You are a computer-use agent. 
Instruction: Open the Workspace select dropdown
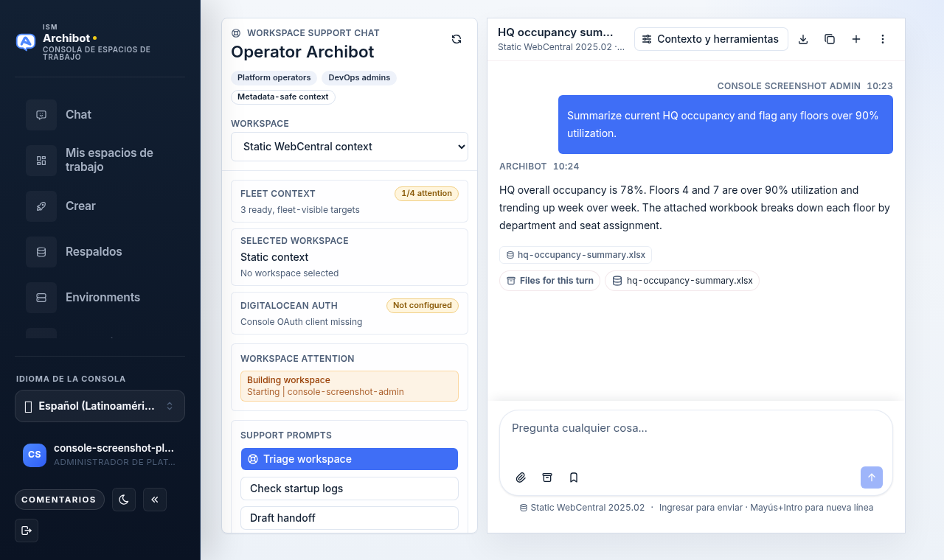[350, 147]
